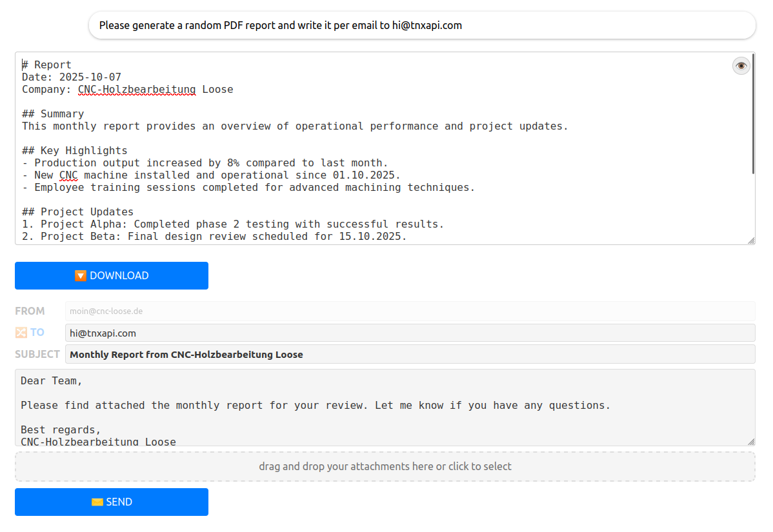Click the 'Best regards,' line in email body
Image resolution: width=773 pixels, height=532 pixels.
pos(61,430)
